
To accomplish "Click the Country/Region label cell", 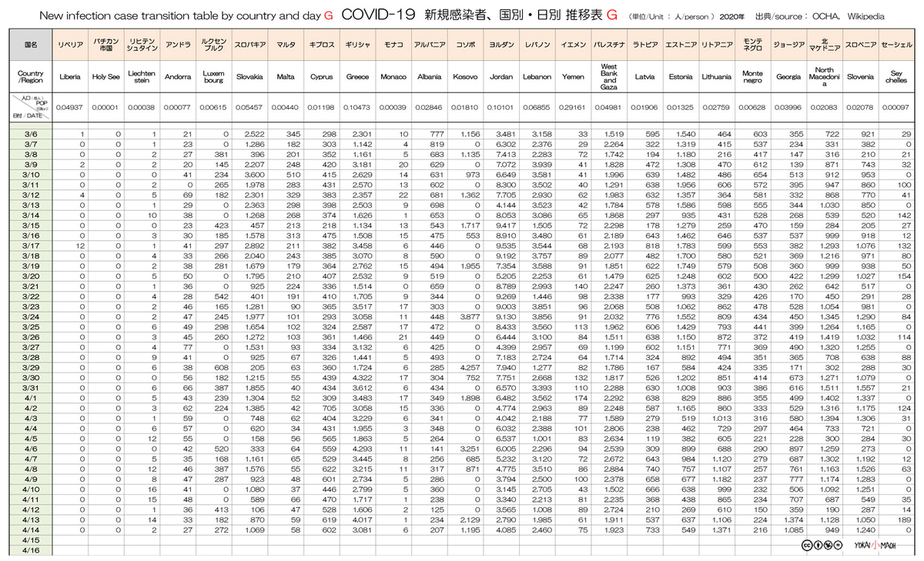I will point(31,77).
